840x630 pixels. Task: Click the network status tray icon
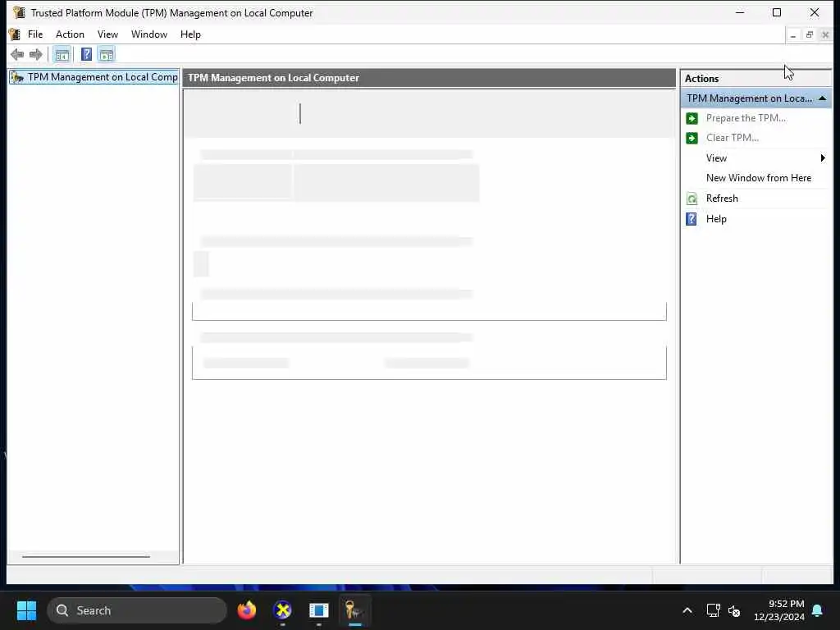(713, 610)
